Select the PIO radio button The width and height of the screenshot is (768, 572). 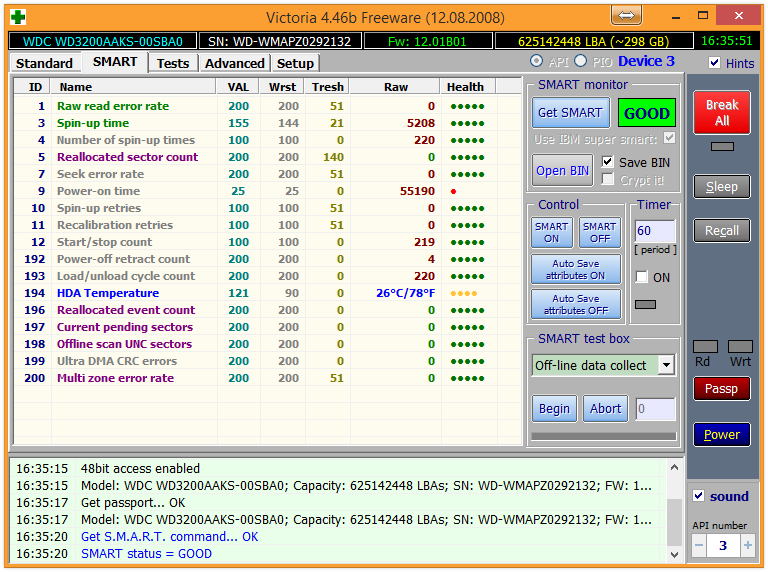(580, 61)
